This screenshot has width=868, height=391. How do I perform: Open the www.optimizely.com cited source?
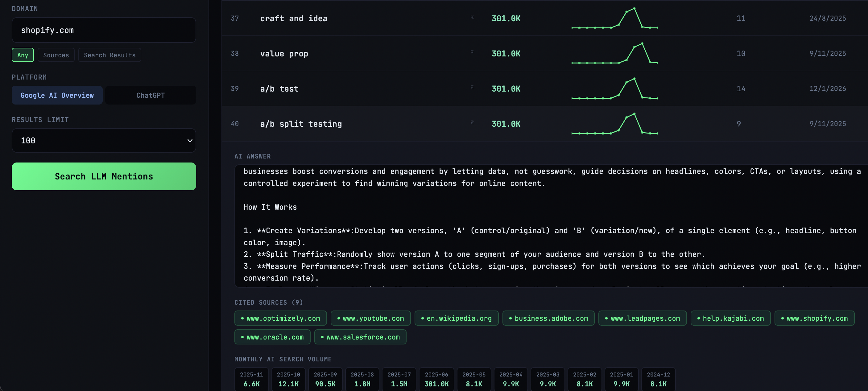pos(280,318)
